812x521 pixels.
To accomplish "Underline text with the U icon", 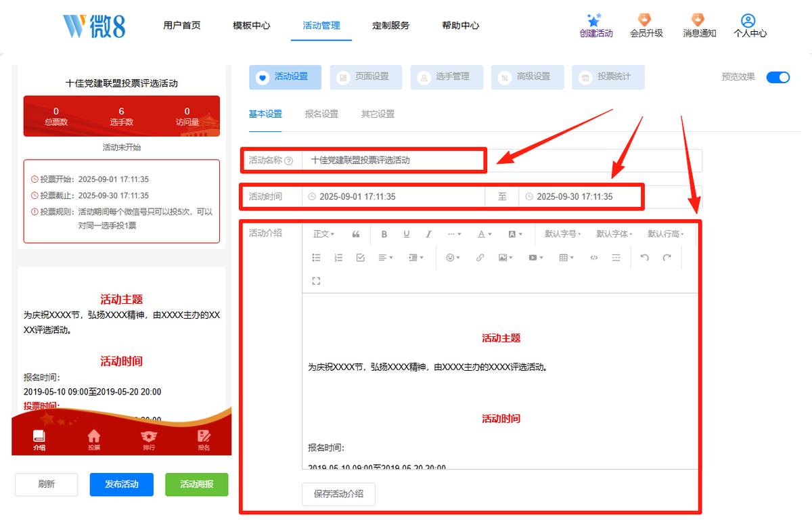I will point(407,234).
